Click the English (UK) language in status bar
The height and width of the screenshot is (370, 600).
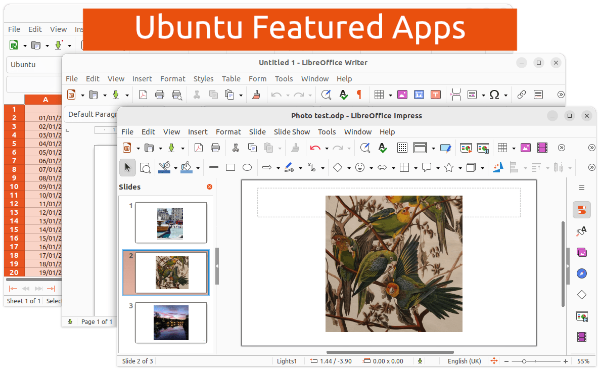464,361
